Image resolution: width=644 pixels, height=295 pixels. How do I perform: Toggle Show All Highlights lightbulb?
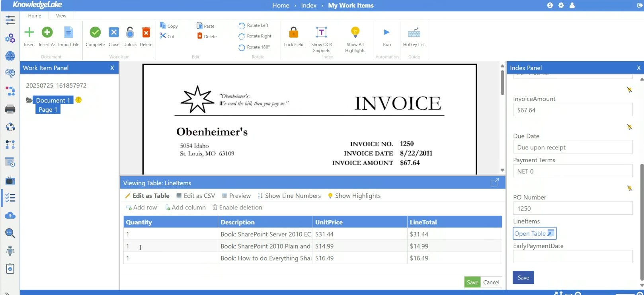click(x=355, y=33)
